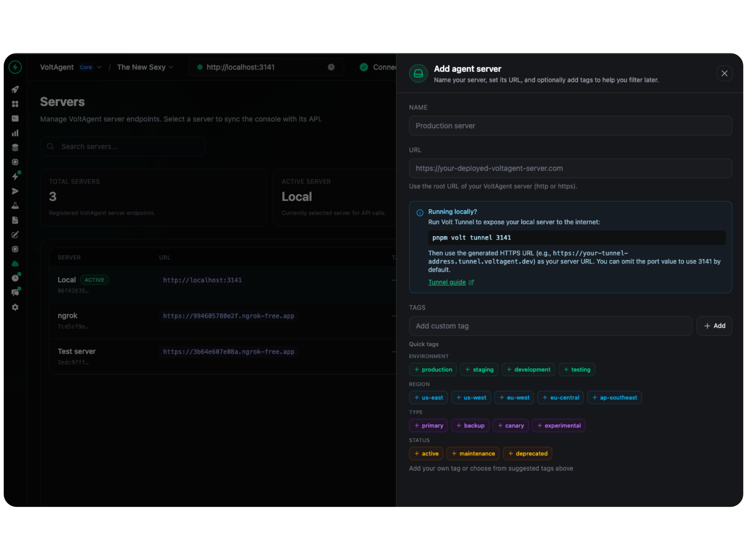Open the Rocket getting-started section in sidebar
Image resolution: width=747 pixels, height=560 pixels.
coord(15,89)
